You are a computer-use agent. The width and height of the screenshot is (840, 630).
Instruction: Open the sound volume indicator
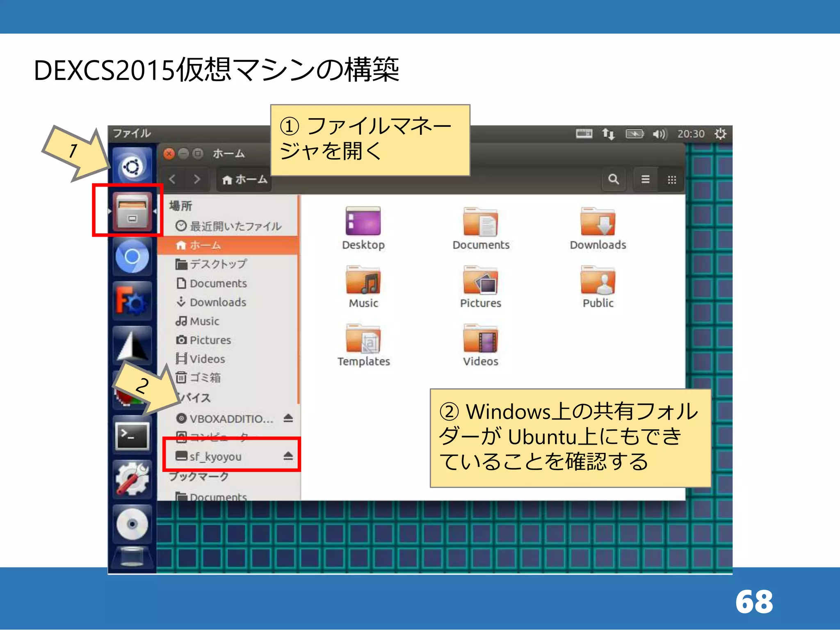660,134
